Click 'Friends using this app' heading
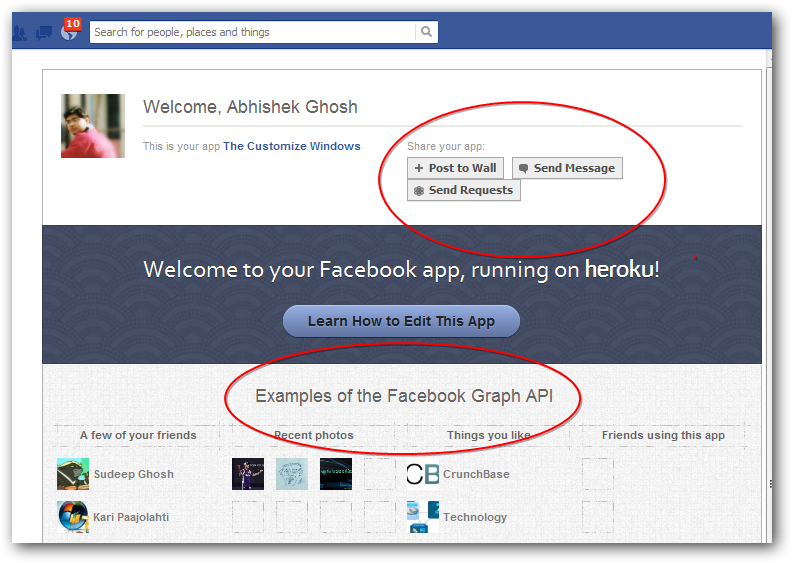 point(663,435)
